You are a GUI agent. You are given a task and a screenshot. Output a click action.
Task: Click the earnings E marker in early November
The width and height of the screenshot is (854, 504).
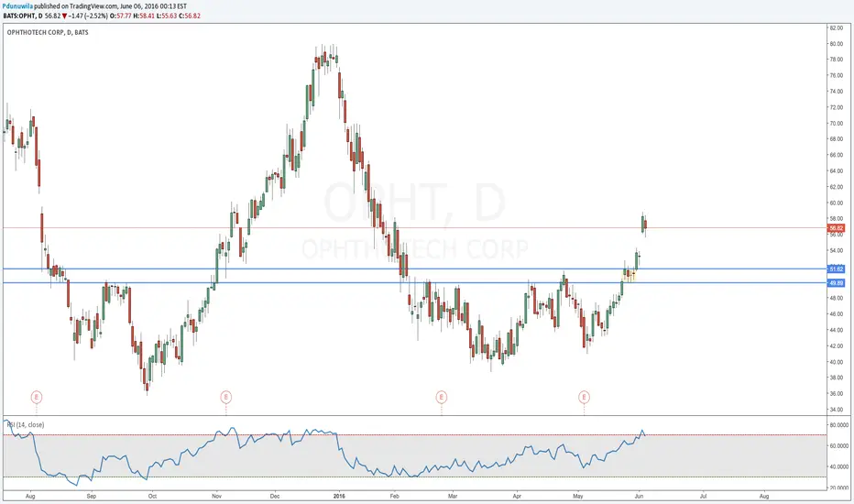coord(226,397)
